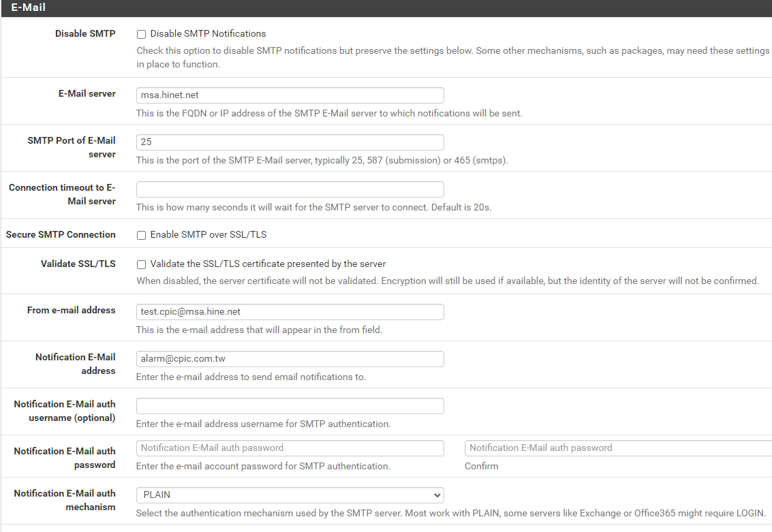Click the E-Mail section header bar
The width and height of the screenshot is (772, 532).
click(x=386, y=8)
